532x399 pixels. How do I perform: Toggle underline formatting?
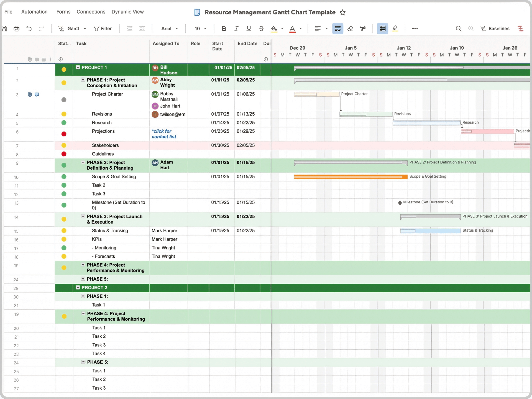(249, 29)
